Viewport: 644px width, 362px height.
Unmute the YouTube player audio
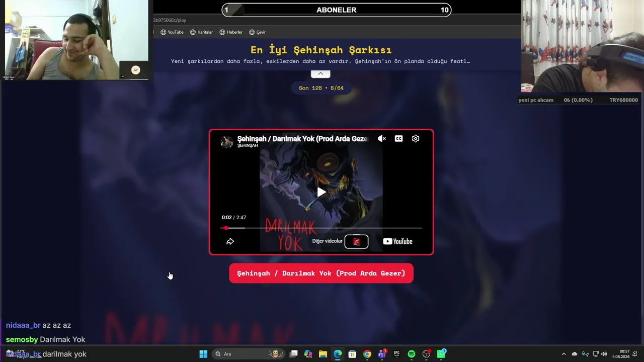(382, 139)
